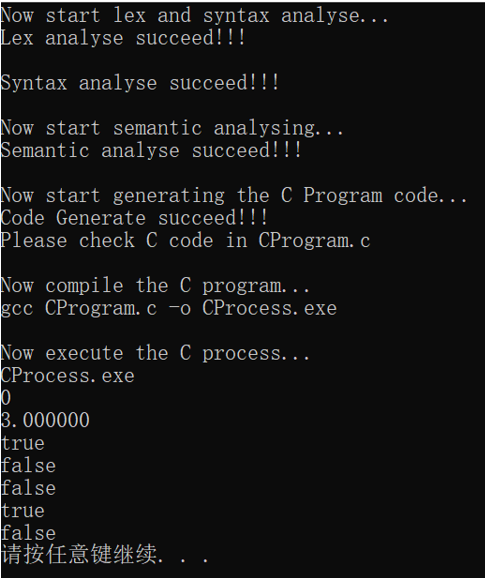Image resolution: width=485 pixels, height=578 pixels.
Task: Click the 'Lex analyse succeed!!!' output line
Action: pyautogui.click(x=123, y=38)
